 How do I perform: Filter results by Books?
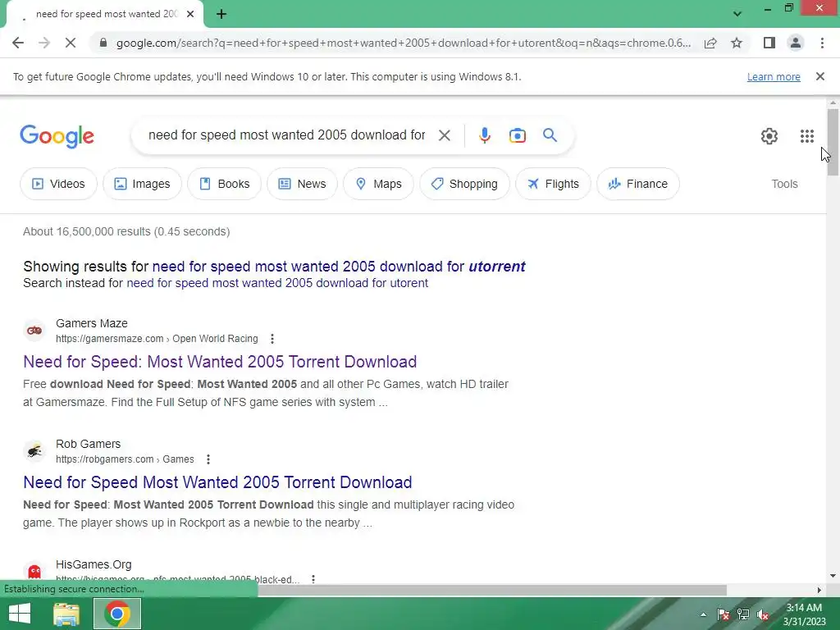click(x=224, y=184)
